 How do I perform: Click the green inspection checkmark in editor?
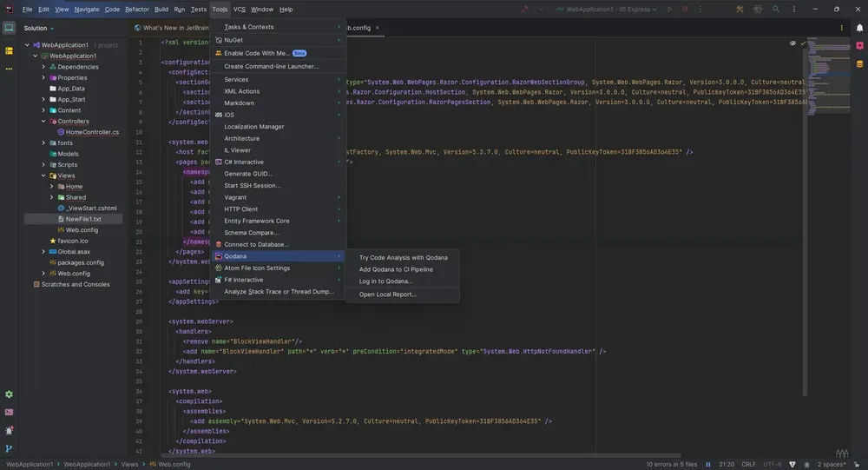click(x=803, y=43)
